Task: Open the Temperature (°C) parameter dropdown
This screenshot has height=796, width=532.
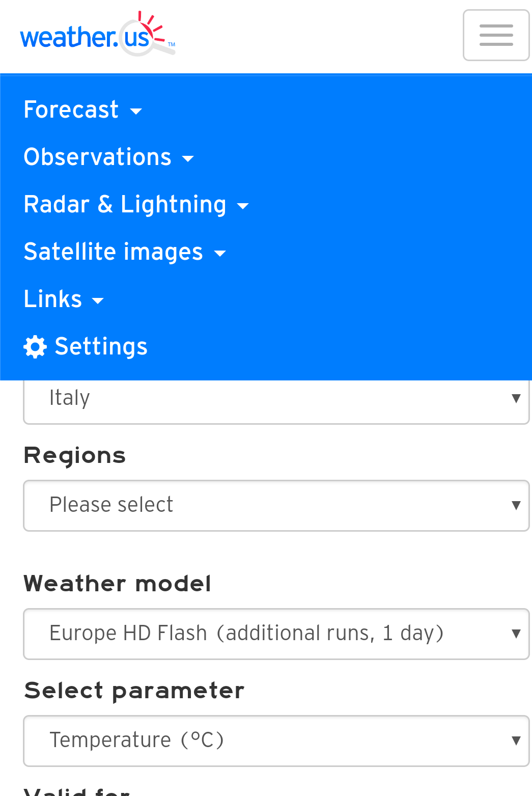Action: click(275, 740)
